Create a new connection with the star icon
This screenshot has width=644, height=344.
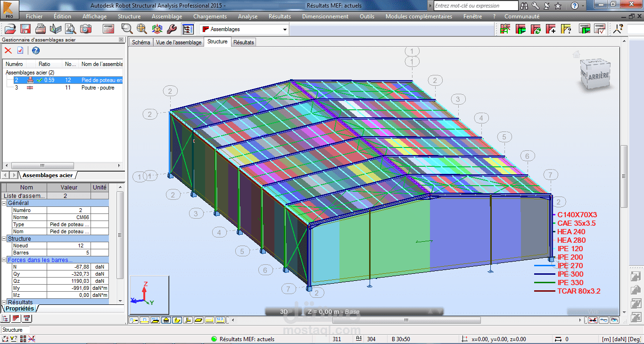(505, 29)
